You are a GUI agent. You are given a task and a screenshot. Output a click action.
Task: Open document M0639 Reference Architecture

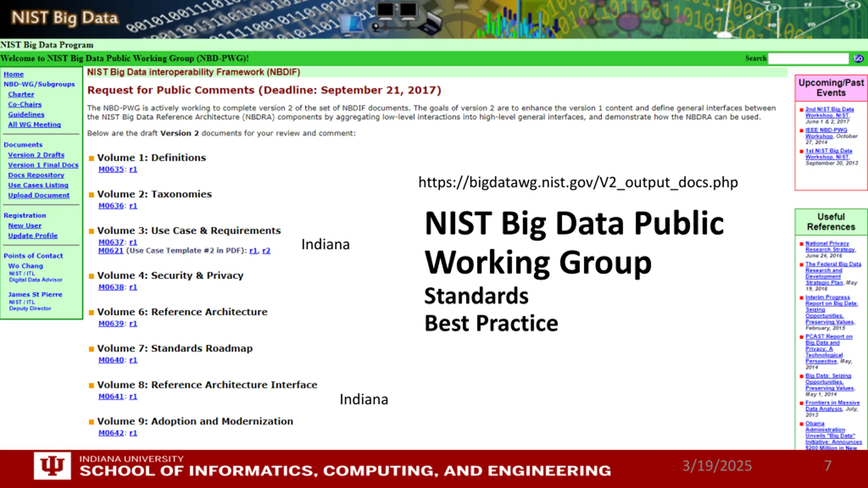[111, 324]
